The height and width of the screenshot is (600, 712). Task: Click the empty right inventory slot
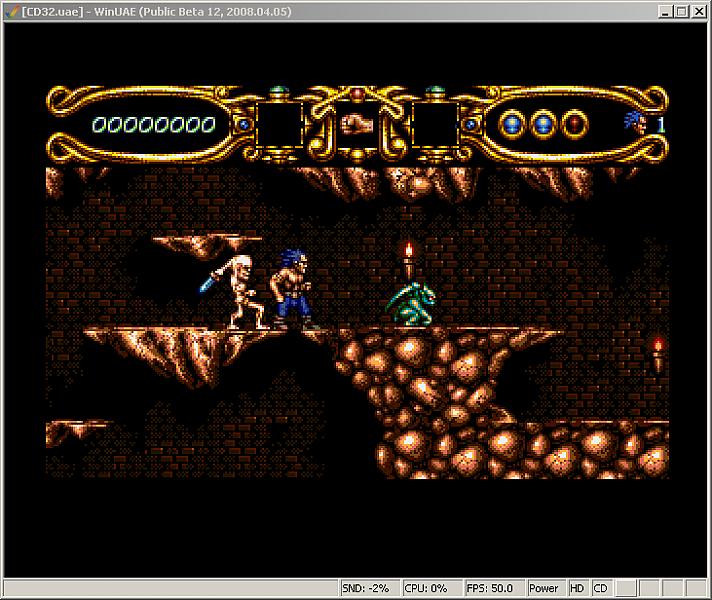pyautogui.click(x=435, y=124)
